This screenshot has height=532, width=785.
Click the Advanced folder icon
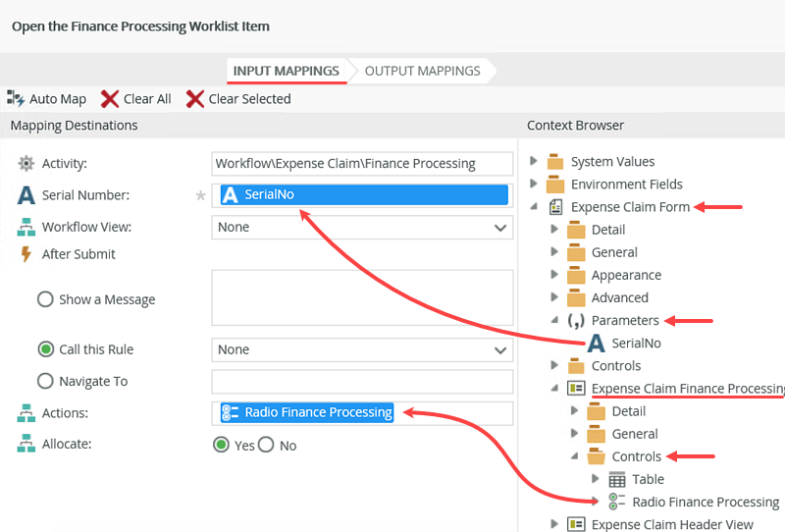click(576, 298)
